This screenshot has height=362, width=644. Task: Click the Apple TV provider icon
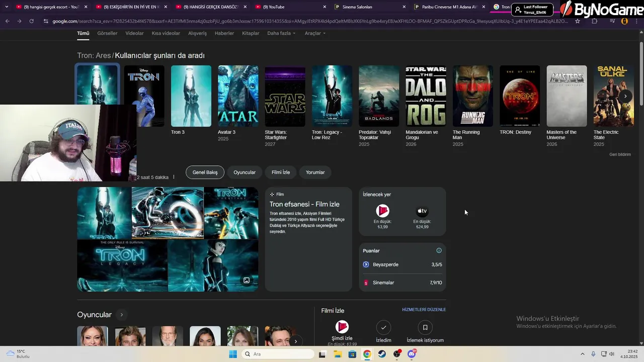422,211
